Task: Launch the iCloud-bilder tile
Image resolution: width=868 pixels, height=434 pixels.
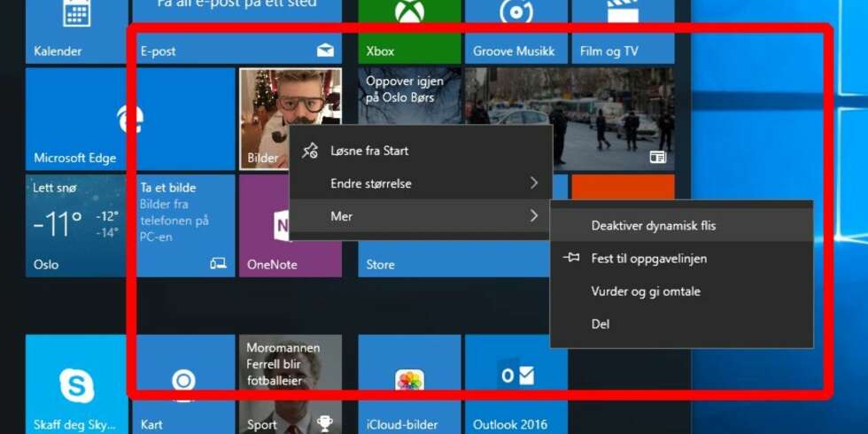Action: point(409,384)
